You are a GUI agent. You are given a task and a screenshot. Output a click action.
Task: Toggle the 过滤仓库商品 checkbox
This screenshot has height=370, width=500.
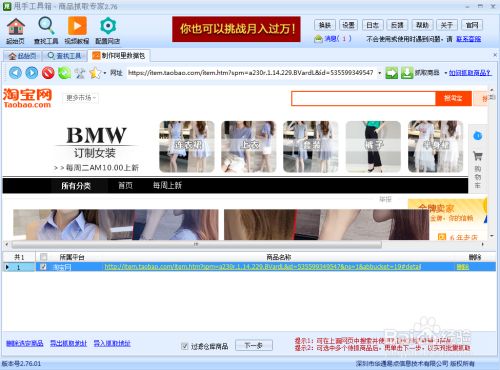pos(184,346)
